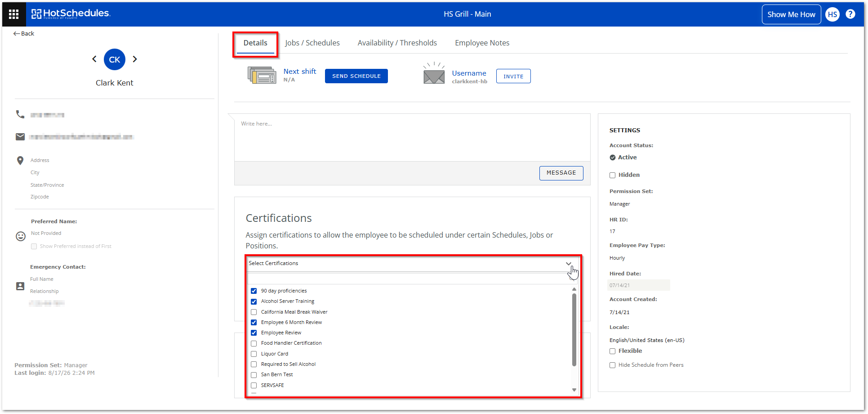Viewport: 868px width, 414px height.
Task: Click the CK employee avatar
Action: [x=115, y=59]
